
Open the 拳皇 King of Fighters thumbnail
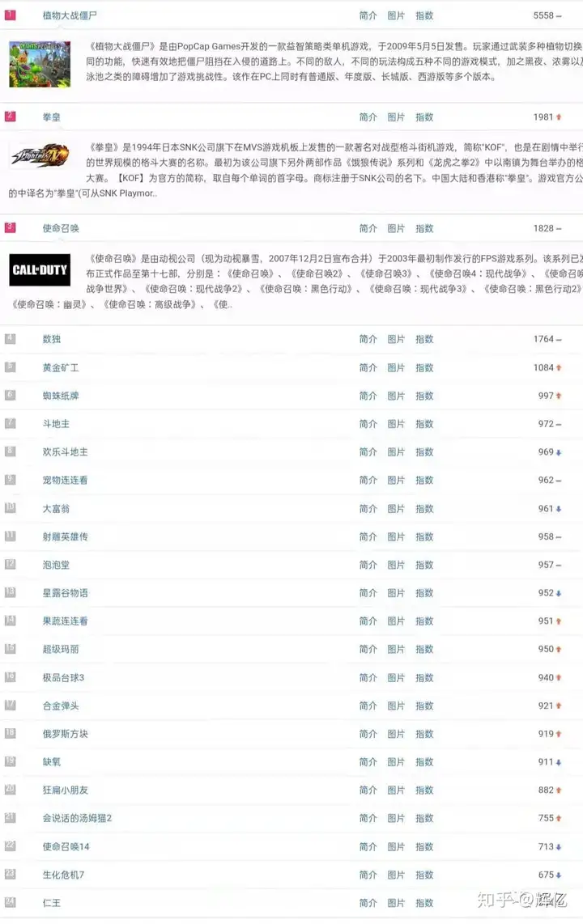coord(40,156)
